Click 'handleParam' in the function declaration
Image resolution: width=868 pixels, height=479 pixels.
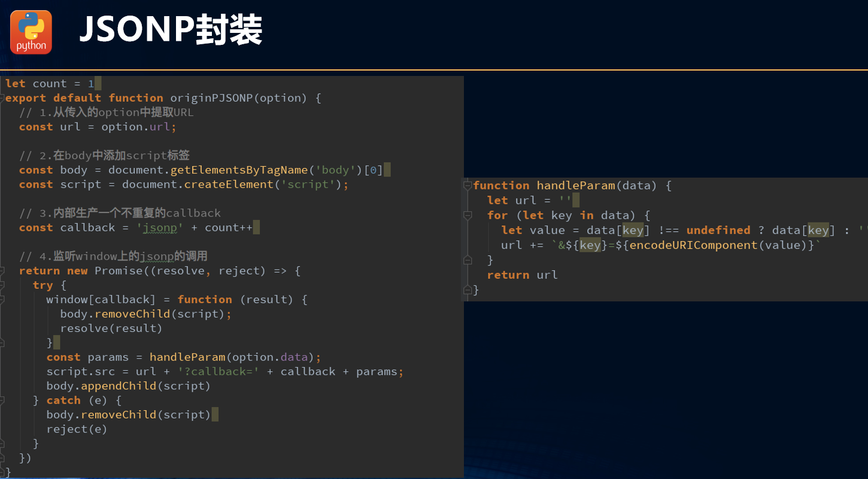click(576, 185)
